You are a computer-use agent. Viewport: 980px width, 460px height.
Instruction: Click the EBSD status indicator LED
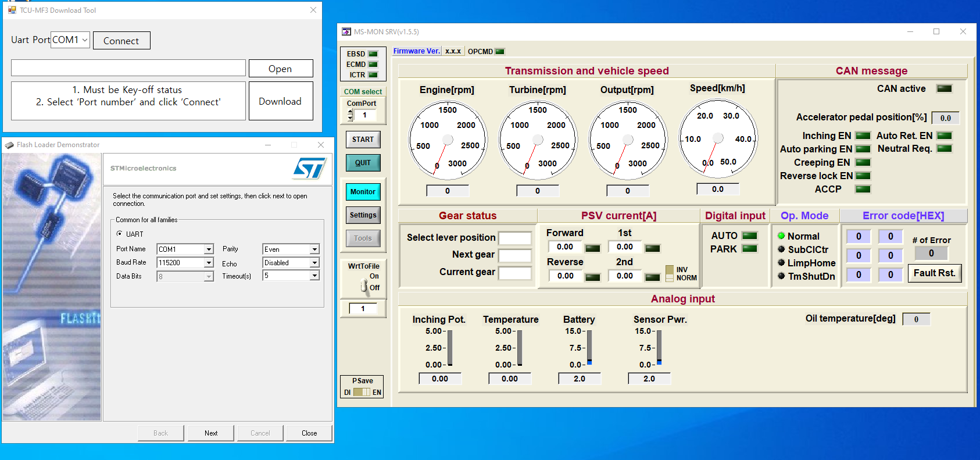click(x=373, y=54)
